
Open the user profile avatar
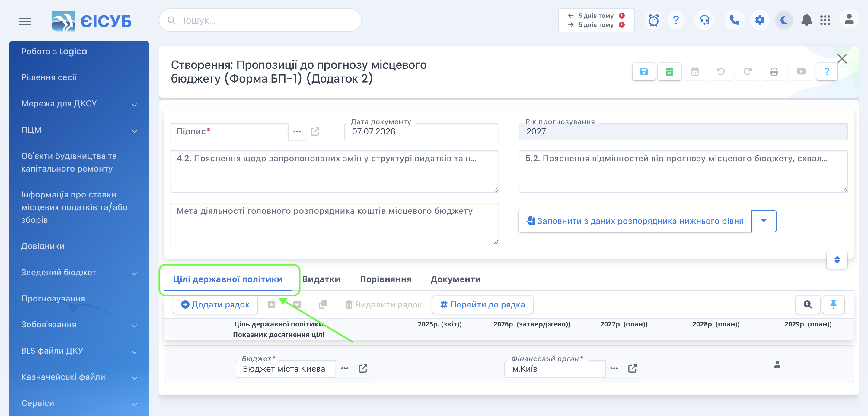point(849,19)
